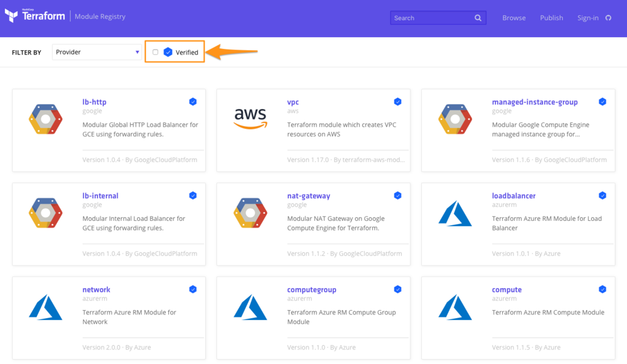Click verified badge on loadbalancer card
This screenshot has height=364, width=627.
click(603, 195)
